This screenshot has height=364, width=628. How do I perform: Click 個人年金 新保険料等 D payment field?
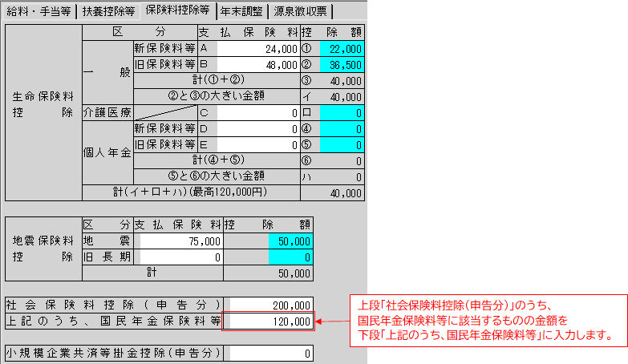tap(258, 129)
